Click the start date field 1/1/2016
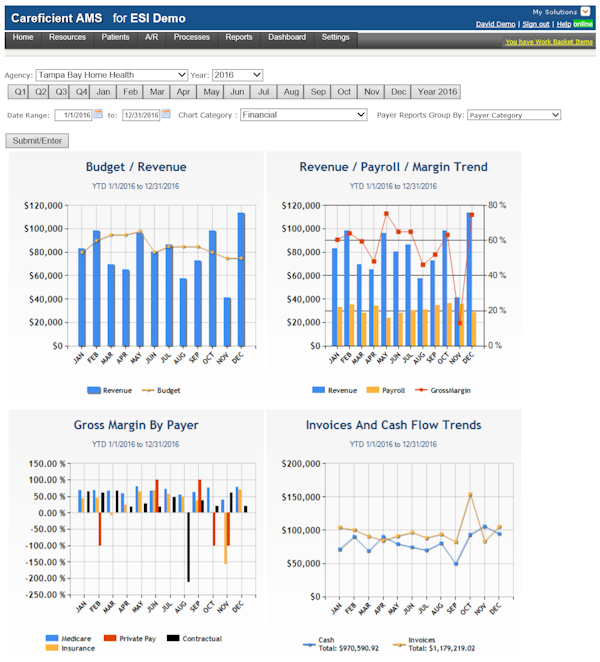 coord(73,115)
